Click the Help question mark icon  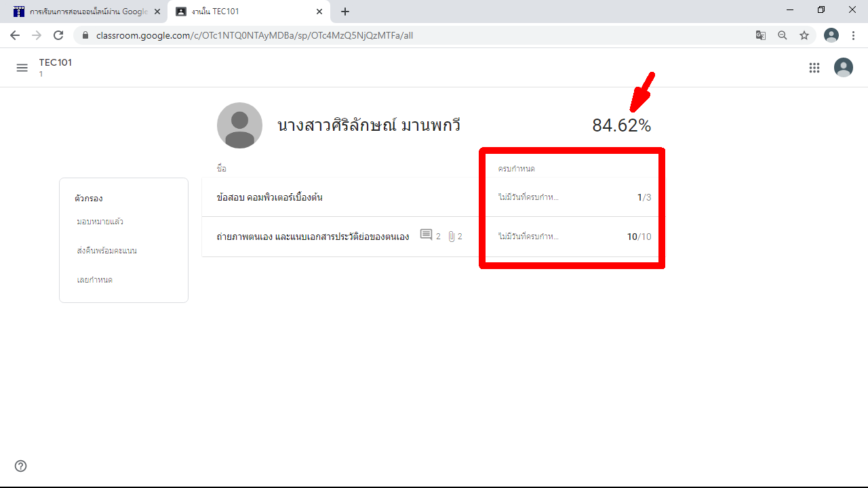coord(21,466)
